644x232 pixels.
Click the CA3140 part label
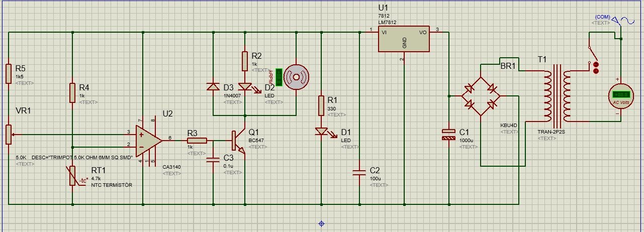pyautogui.click(x=172, y=167)
